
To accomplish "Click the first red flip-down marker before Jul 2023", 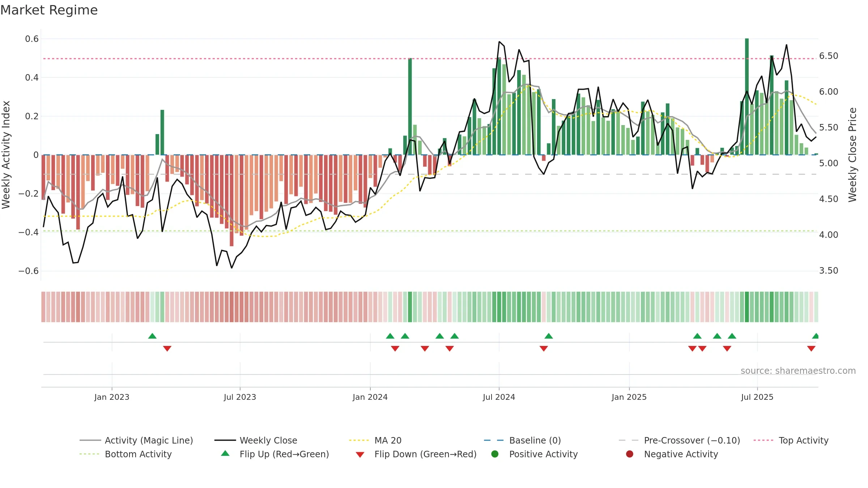I will click(167, 348).
